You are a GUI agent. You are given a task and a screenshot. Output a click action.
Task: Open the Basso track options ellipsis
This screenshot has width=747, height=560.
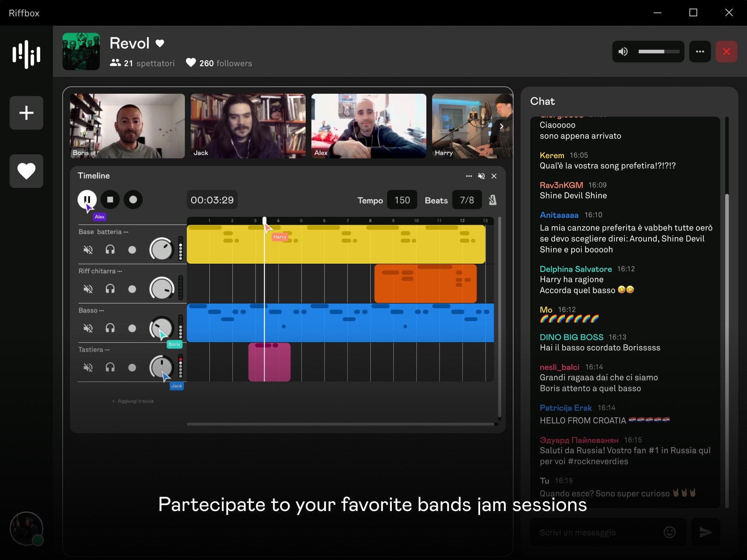tap(102, 310)
